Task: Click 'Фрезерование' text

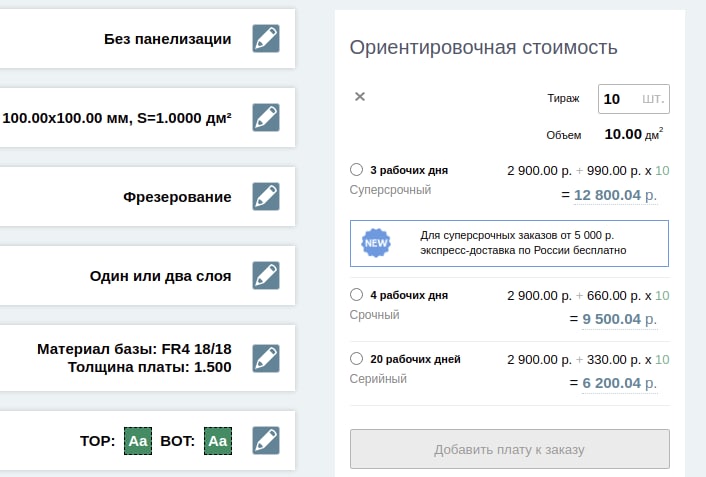Action: pos(177,197)
